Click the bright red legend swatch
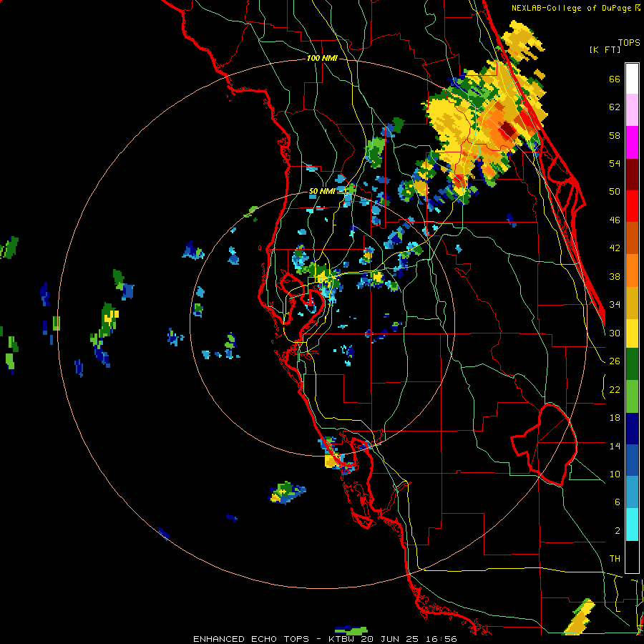This screenshot has height=644, width=644. pos(632,206)
